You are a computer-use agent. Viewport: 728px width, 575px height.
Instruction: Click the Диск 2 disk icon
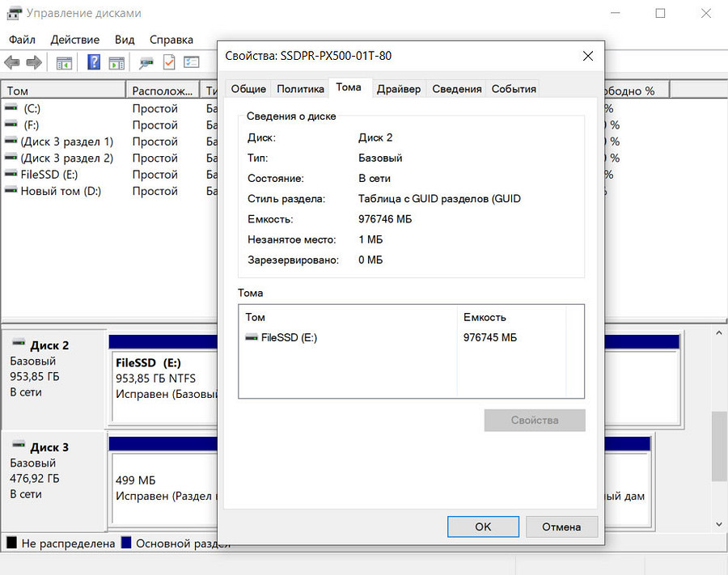coord(19,343)
